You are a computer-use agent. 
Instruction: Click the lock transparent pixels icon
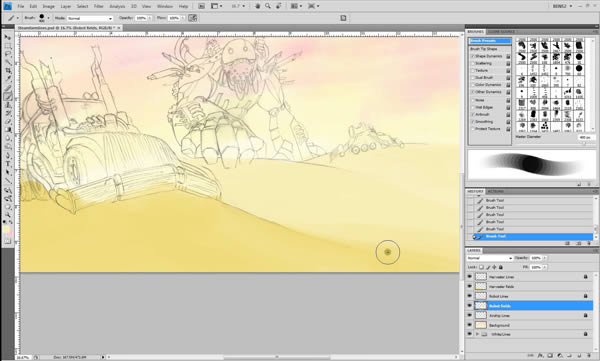pyautogui.click(x=481, y=267)
